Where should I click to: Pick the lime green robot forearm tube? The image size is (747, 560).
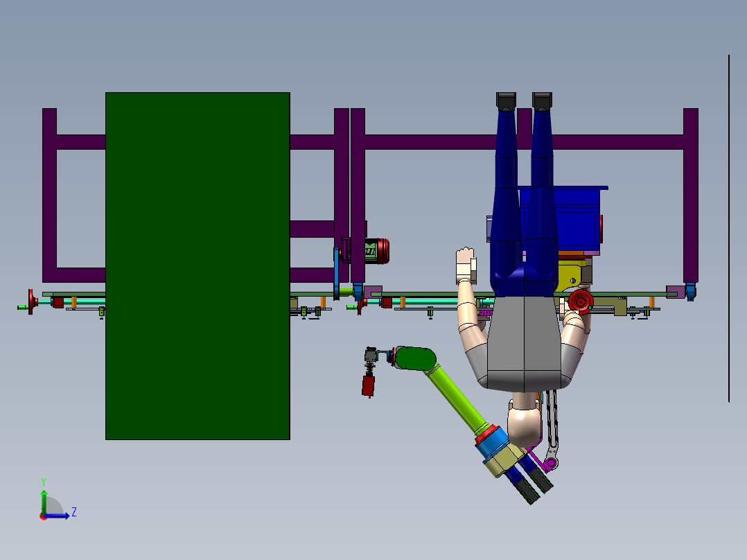pos(455,398)
